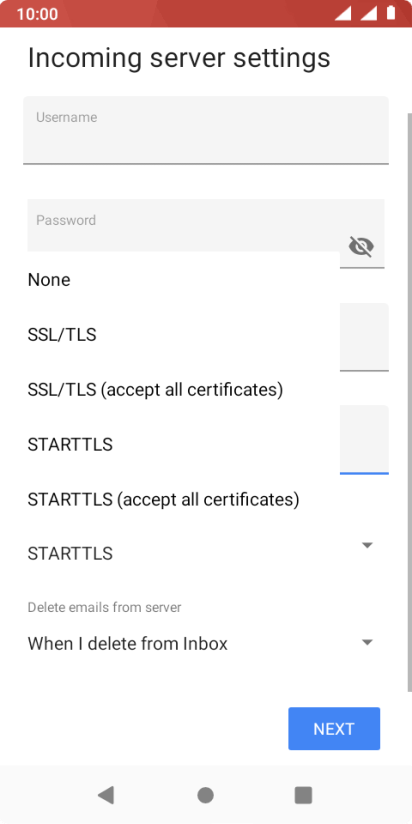
Task: Tap the first signal strength icon
Action: point(343,14)
